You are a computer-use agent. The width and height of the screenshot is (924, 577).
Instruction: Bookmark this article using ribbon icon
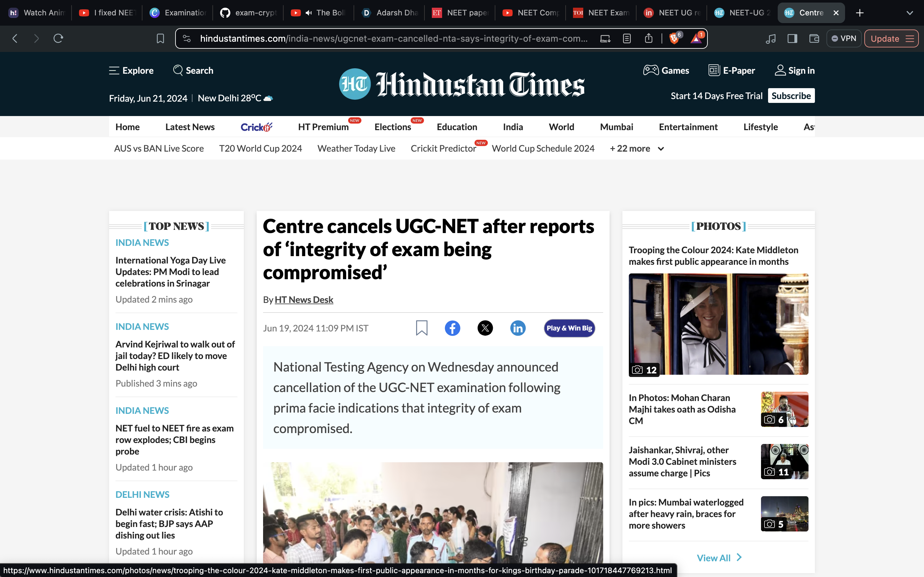422,328
